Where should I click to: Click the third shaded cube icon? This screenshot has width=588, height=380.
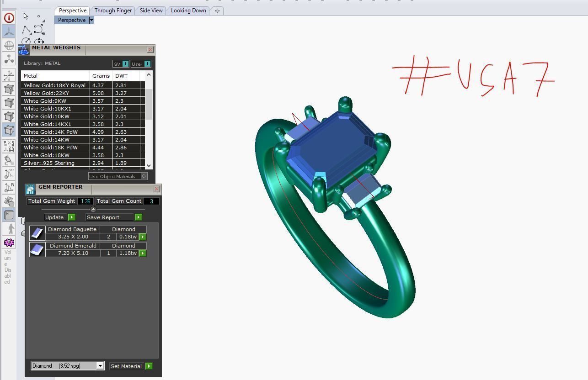(x=9, y=116)
